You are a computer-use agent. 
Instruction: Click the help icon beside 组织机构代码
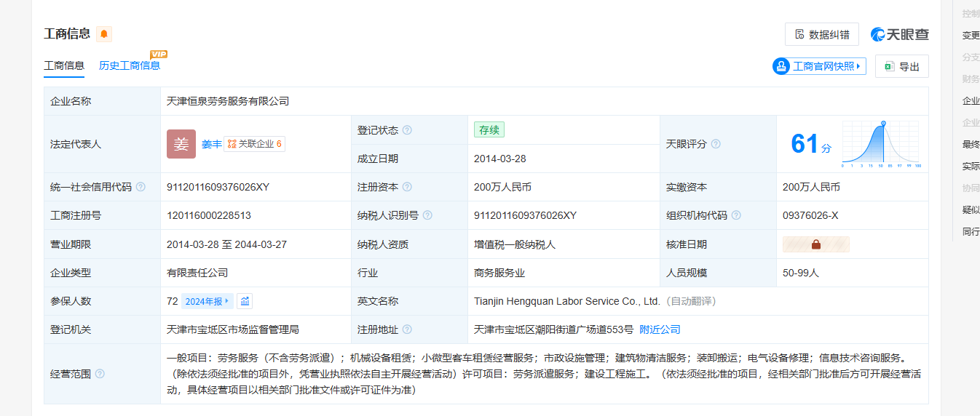pos(736,215)
